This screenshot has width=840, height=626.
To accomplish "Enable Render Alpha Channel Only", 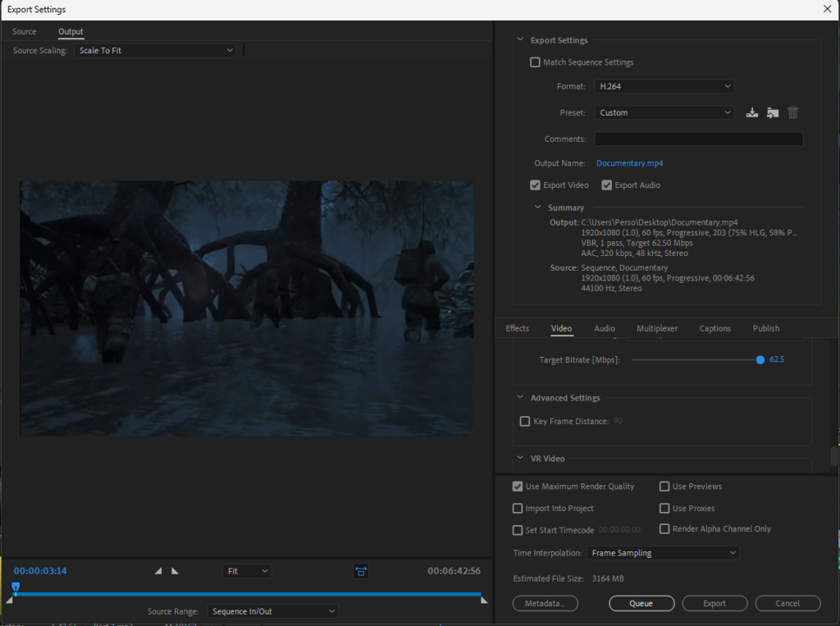I will click(664, 529).
